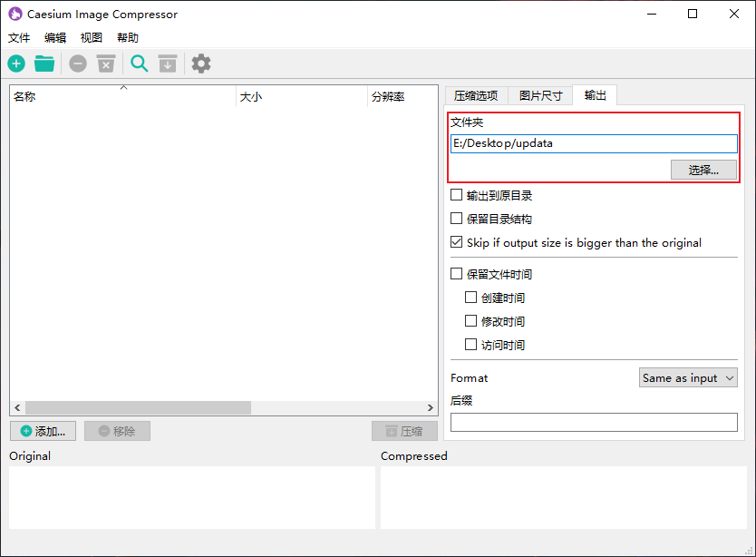Open settings with the gear icon
756x557 pixels.
pyautogui.click(x=201, y=64)
